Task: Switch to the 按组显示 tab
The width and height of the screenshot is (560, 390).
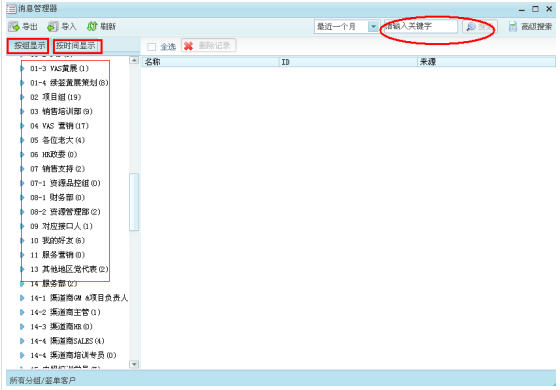Action: 28,46
